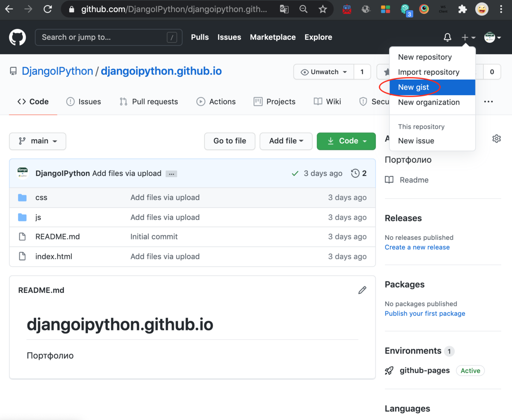Open github-pages environment link
The image size is (512, 420).
pos(425,370)
